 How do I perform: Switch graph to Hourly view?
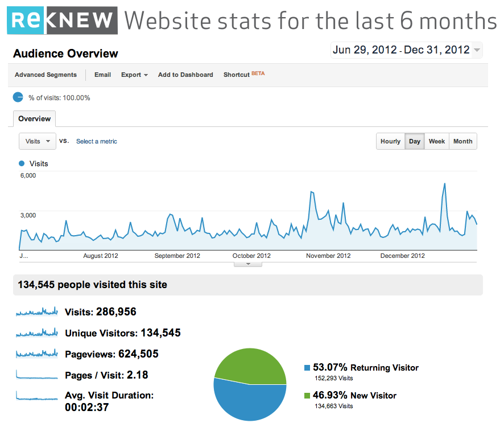(391, 141)
